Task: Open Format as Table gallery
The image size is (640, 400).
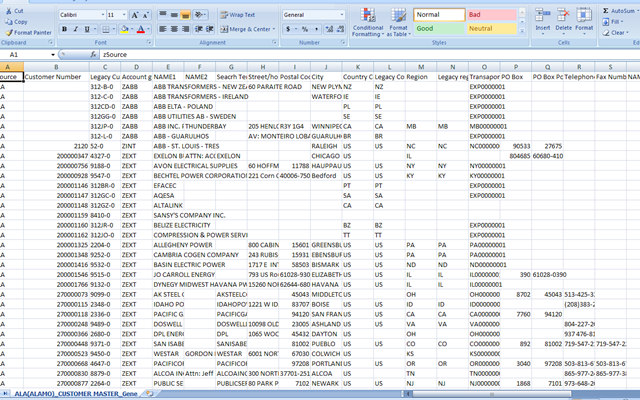Action: 398,22
